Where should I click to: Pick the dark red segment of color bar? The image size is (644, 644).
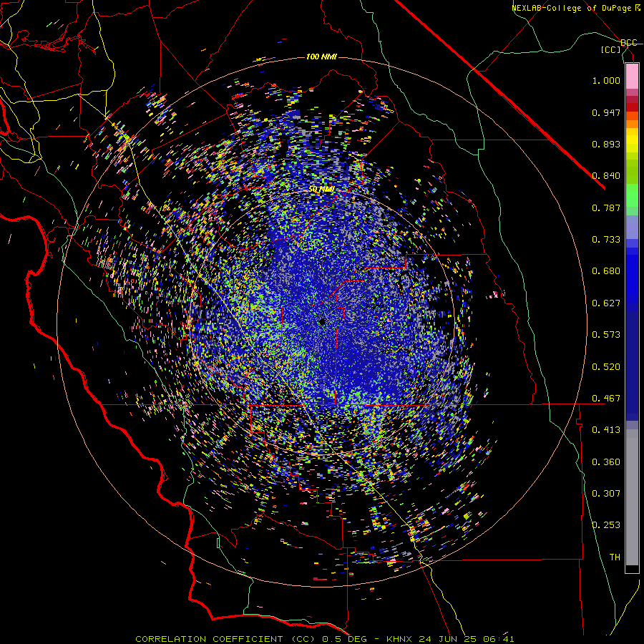coord(632,107)
